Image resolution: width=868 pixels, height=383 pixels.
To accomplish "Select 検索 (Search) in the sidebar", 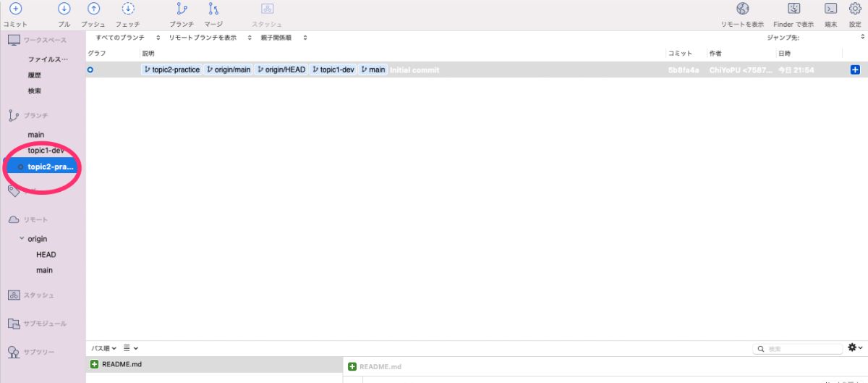I will (35, 91).
